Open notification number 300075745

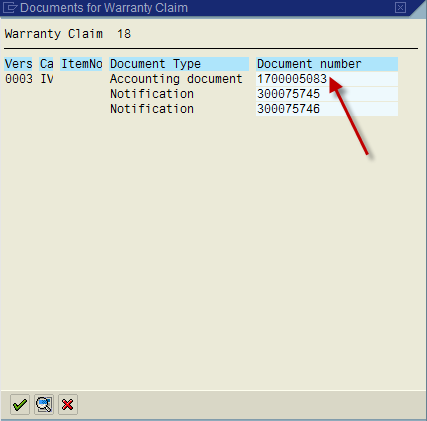288,94
